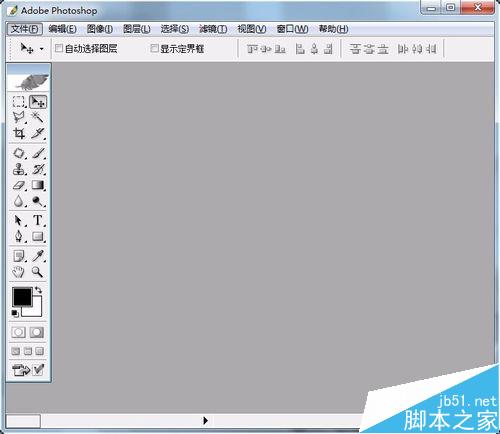Image resolution: width=500 pixels, height=434 pixels.
Task: Maximize the Adobe Photoshop window
Action: (450, 7)
